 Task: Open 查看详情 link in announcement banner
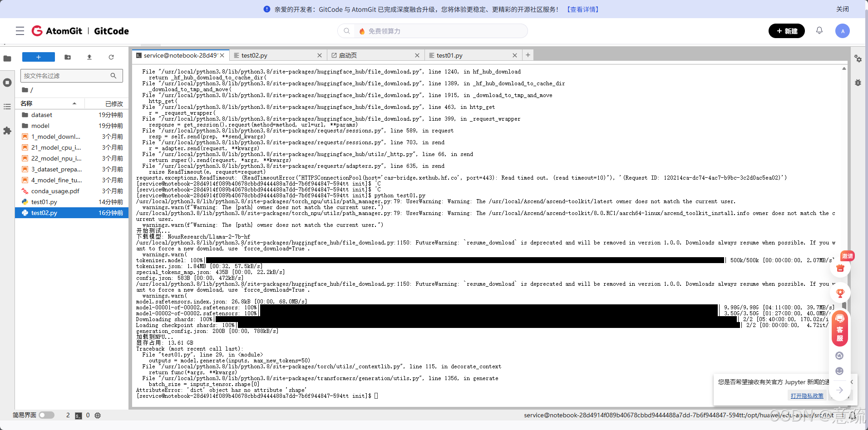(x=583, y=9)
